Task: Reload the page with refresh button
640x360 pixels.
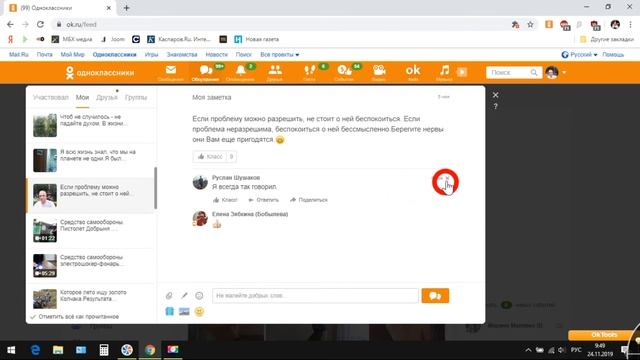Action: click(x=40, y=24)
